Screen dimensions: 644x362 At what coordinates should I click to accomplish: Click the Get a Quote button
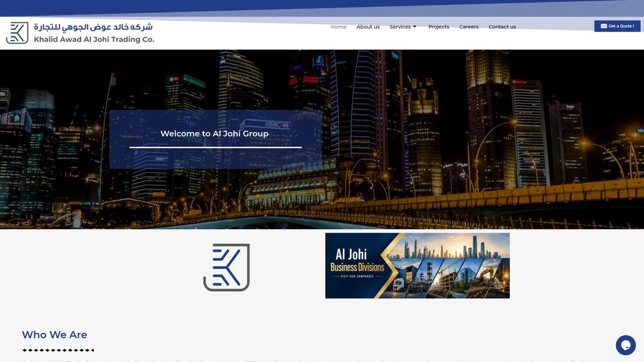[617, 26]
